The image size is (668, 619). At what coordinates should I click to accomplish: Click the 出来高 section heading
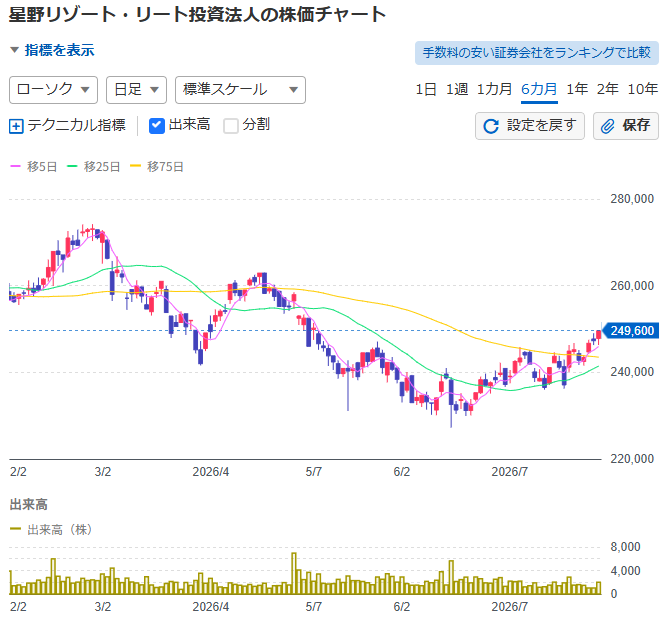pos(29,505)
